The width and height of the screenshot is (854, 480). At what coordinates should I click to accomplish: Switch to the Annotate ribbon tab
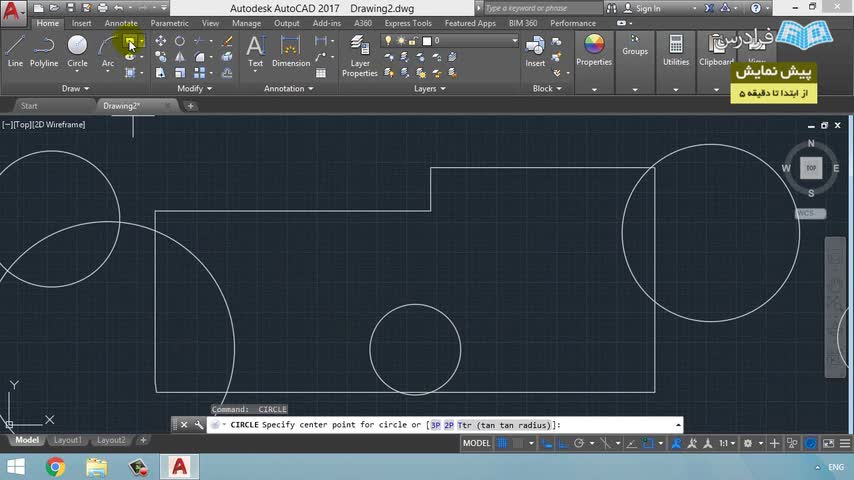121,23
